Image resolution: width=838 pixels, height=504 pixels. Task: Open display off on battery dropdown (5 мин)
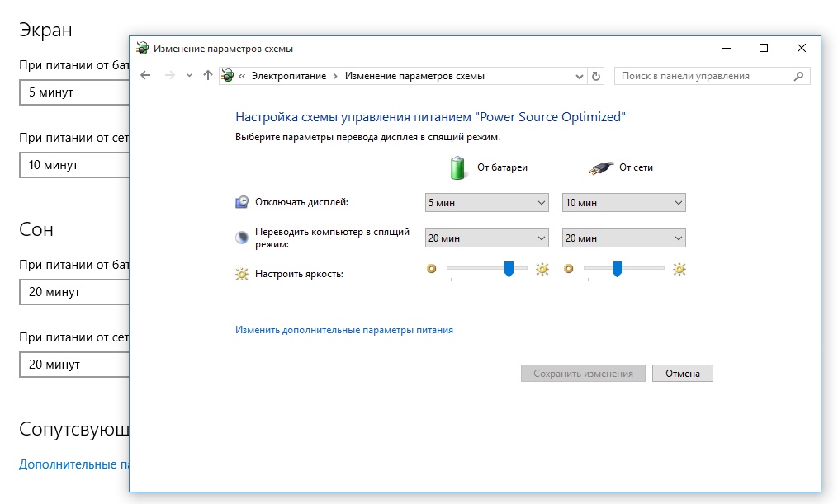tap(486, 203)
